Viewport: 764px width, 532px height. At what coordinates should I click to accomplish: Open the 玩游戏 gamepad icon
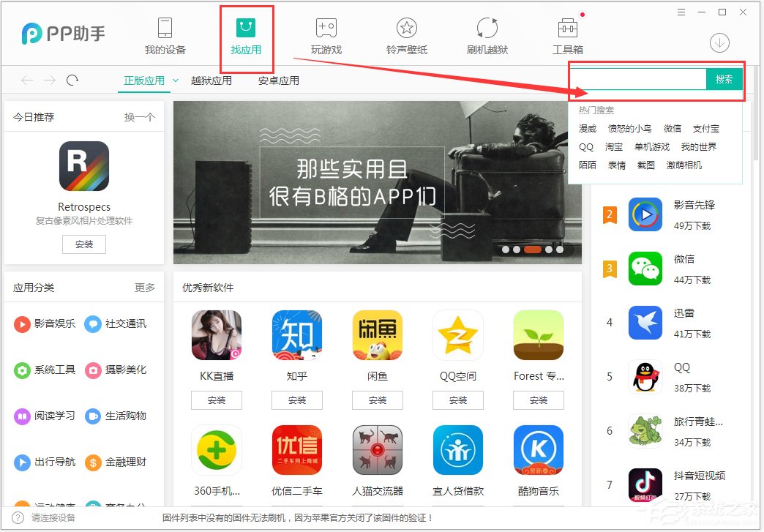[326, 28]
